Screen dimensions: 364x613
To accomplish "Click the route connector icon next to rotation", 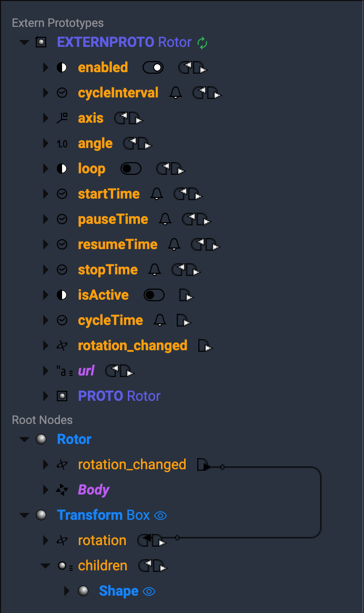I will point(151,541).
